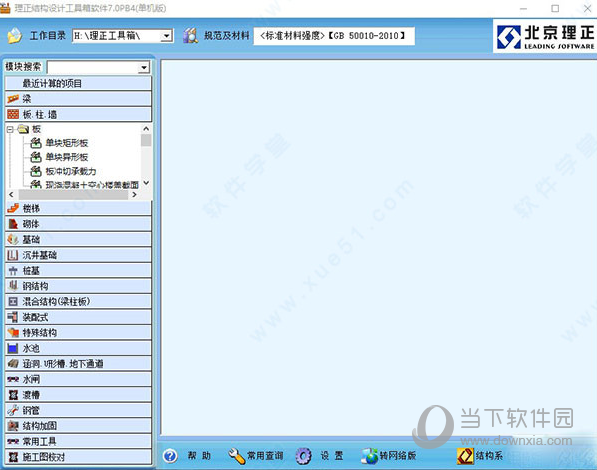The width and height of the screenshot is (597, 470).
Task: Open the 钢管 module category
Action: coord(78,410)
